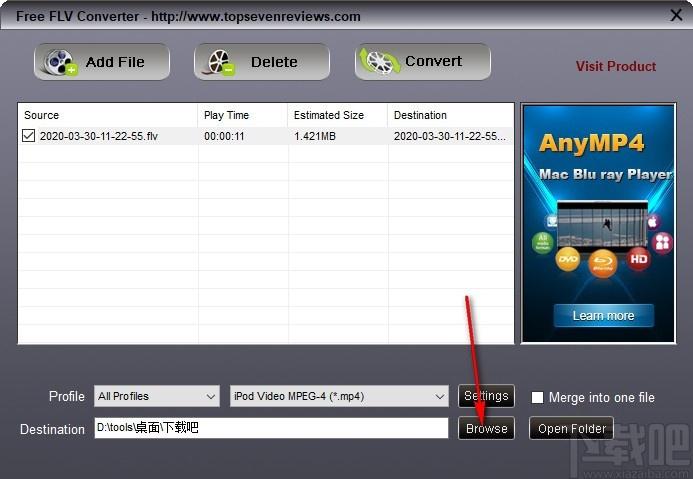The height and width of the screenshot is (479, 693).
Task: Click the AnyMP4 ad banner title
Action: click(x=591, y=143)
